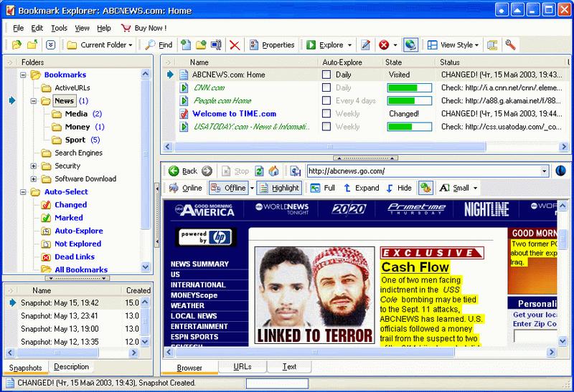
Task: Click bookmark list horizontal scrollbar
Action: (x=329, y=147)
